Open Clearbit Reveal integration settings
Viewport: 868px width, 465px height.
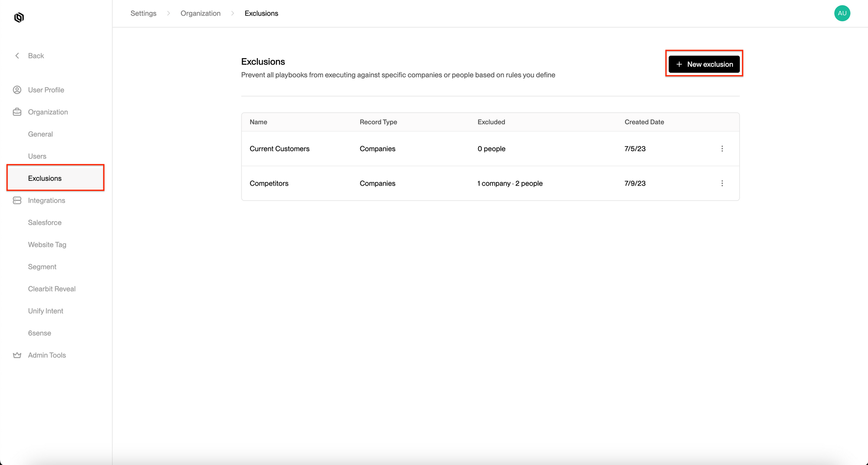52,289
